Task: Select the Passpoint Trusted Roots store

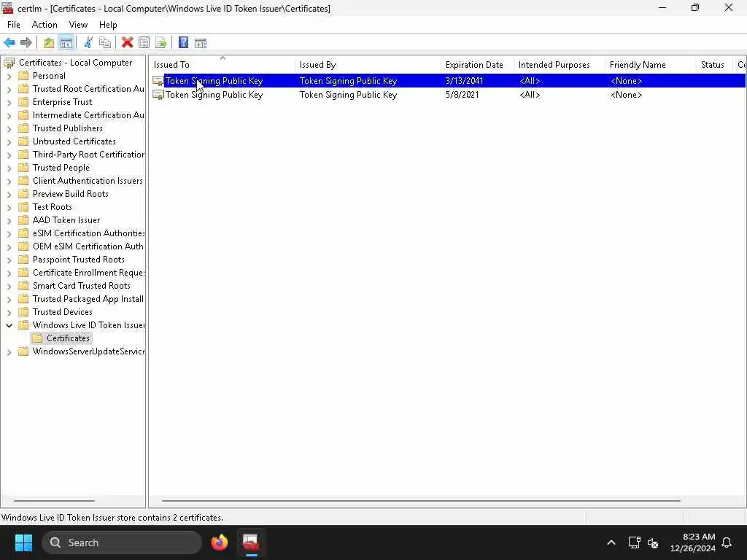Action: (79, 260)
